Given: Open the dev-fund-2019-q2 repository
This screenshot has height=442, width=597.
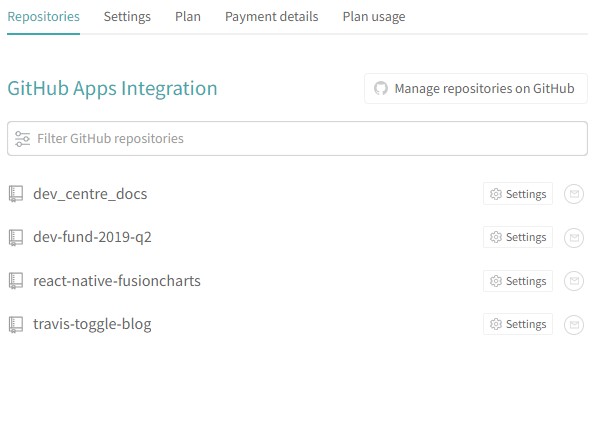Looking at the screenshot, I should [x=92, y=237].
